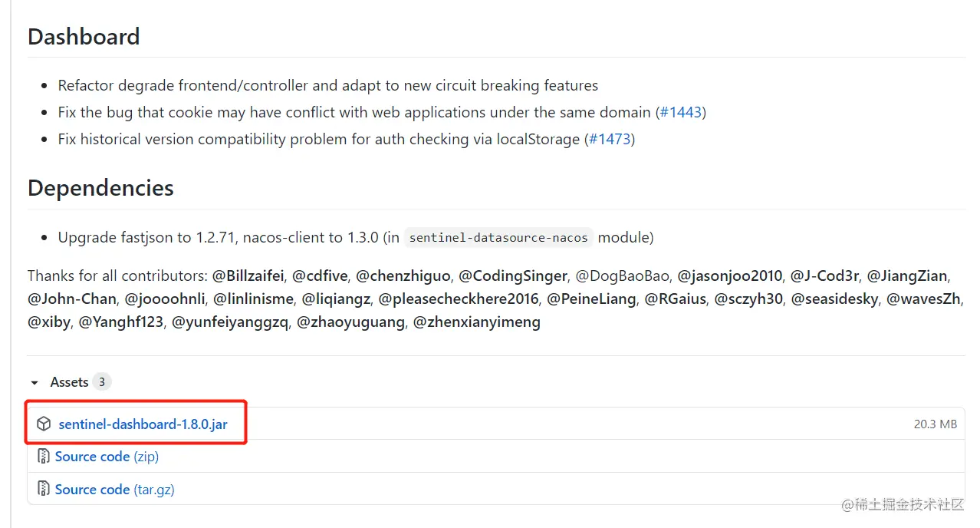Open issue #1473 link
Image resolution: width=980 pixels, height=528 pixels.
point(610,139)
